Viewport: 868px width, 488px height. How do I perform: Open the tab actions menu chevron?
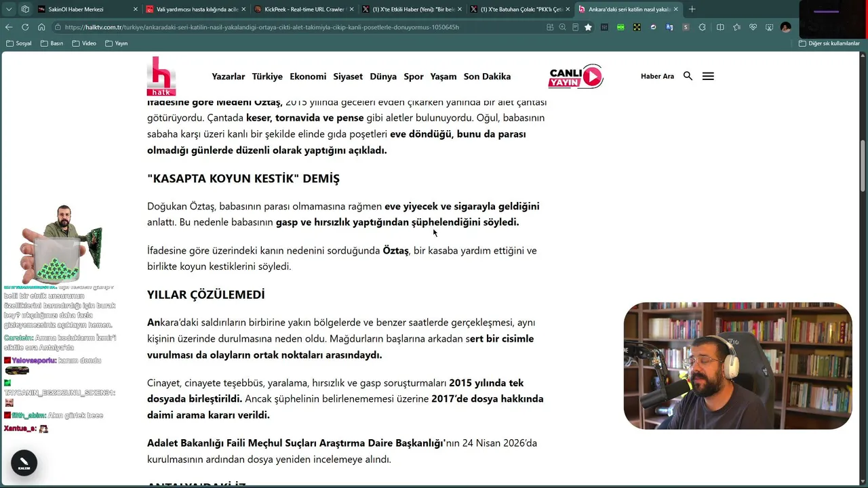9,9
